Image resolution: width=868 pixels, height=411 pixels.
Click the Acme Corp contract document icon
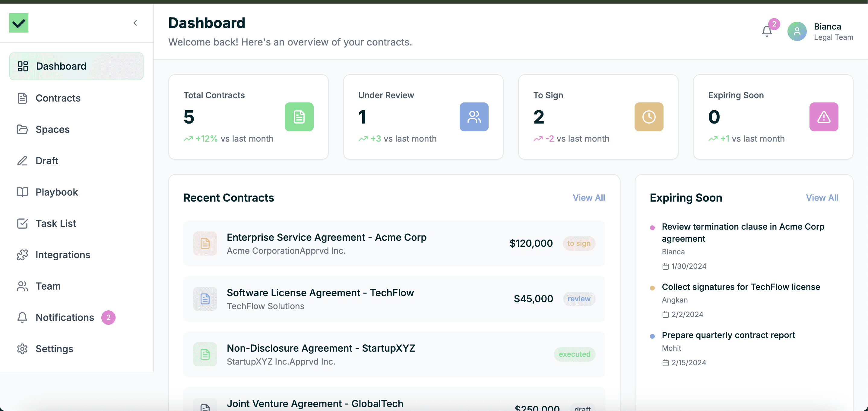click(x=205, y=243)
